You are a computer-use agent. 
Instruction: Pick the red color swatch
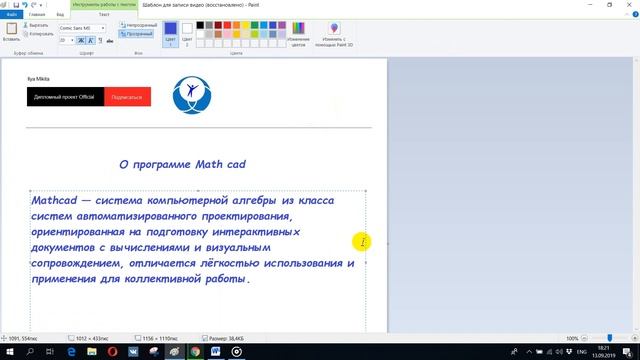point(227,25)
